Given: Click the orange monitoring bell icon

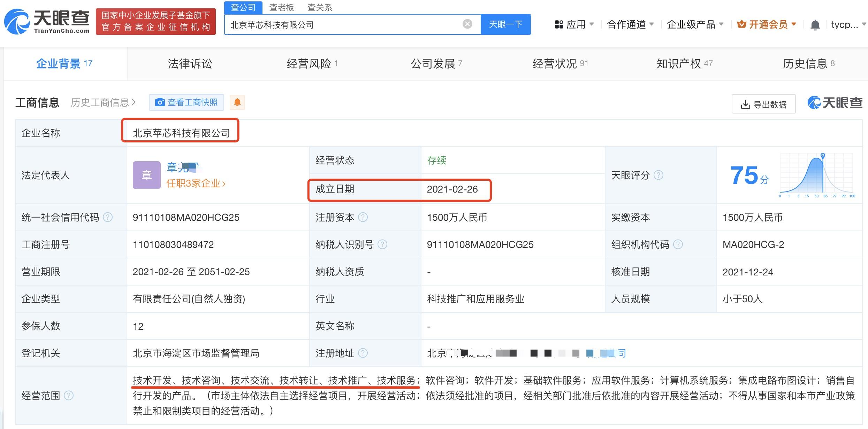Looking at the screenshot, I should (x=237, y=102).
